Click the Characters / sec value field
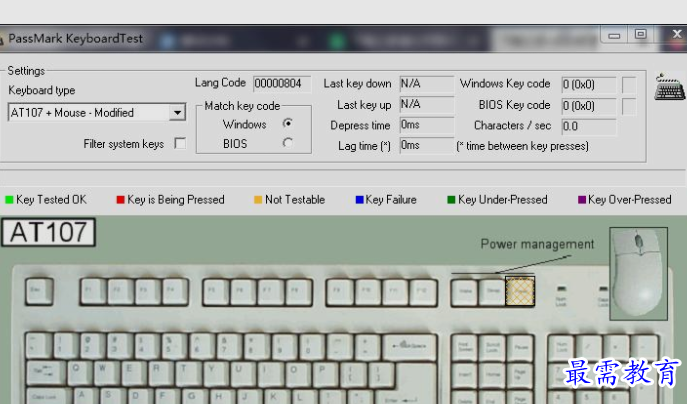 589,126
